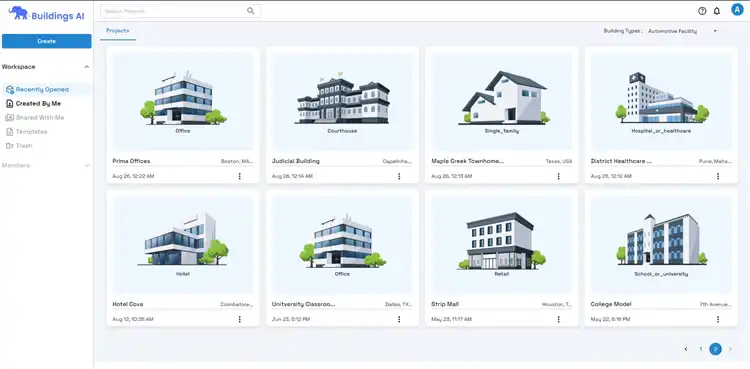Open the Hotel Cova three-dot menu
Viewport: 750px width, 369px height.
tap(240, 319)
